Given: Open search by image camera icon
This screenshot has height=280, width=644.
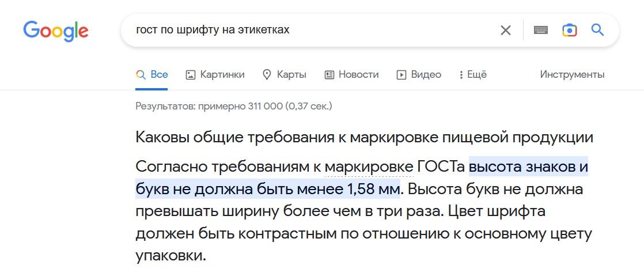Looking at the screenshot, I should (569, 30).
